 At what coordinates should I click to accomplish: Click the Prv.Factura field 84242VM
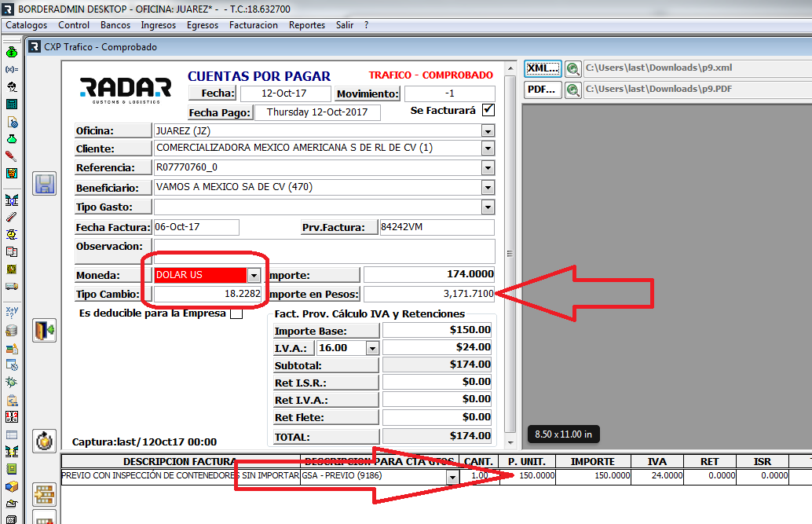pos(437,227)
